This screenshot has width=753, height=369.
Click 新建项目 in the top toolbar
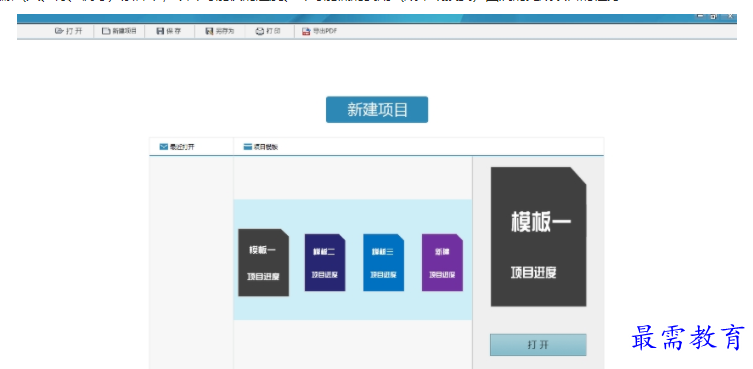click(x=120, y=31)
